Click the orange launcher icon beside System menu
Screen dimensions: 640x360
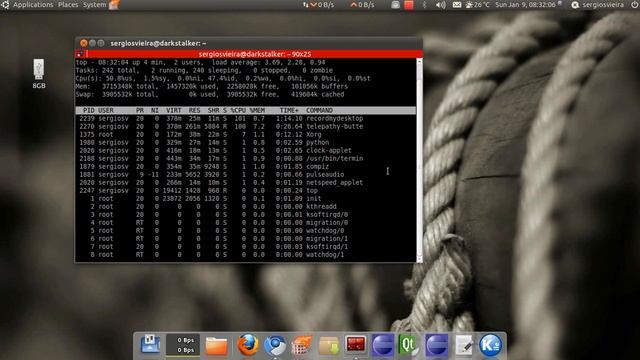point(114,4)
